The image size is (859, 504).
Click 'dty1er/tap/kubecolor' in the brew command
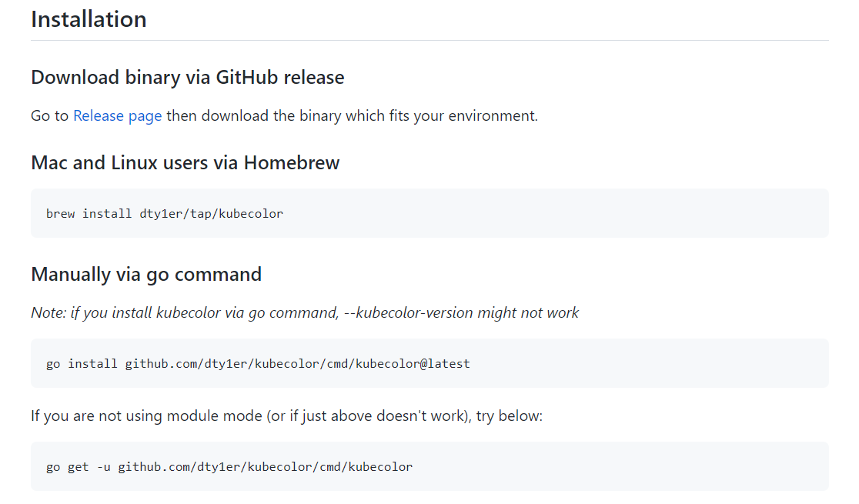click(x=212, y=214)
